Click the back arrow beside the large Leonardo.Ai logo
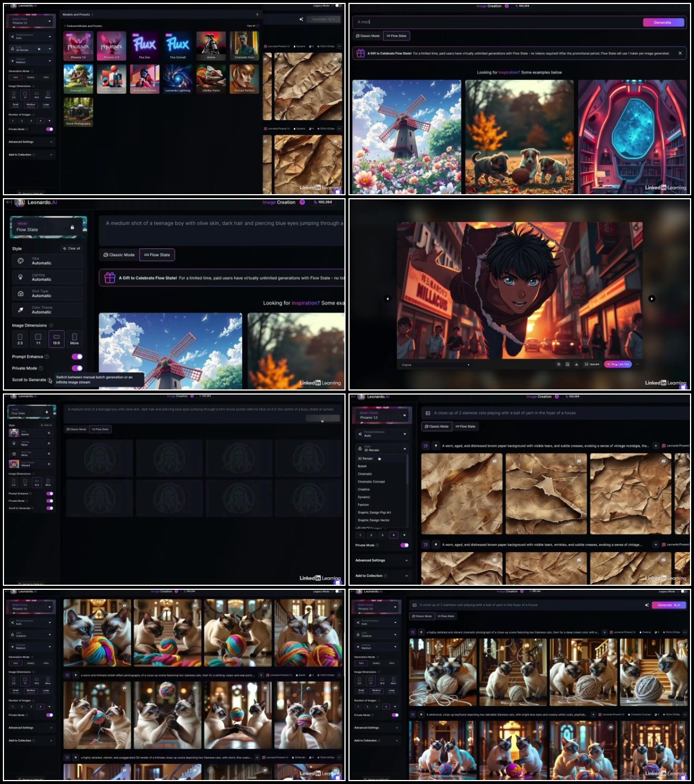 click(9, 202)
